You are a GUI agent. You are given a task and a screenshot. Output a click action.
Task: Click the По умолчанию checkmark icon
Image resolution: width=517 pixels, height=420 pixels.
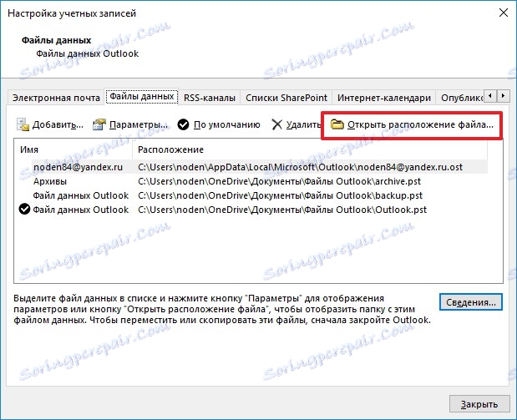tap(183, 124)
